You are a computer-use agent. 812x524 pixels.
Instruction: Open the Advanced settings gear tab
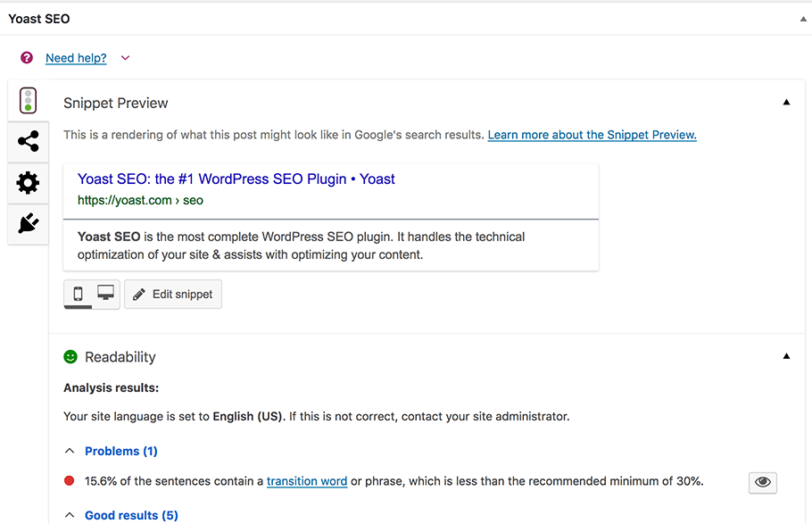pos(28,182)
